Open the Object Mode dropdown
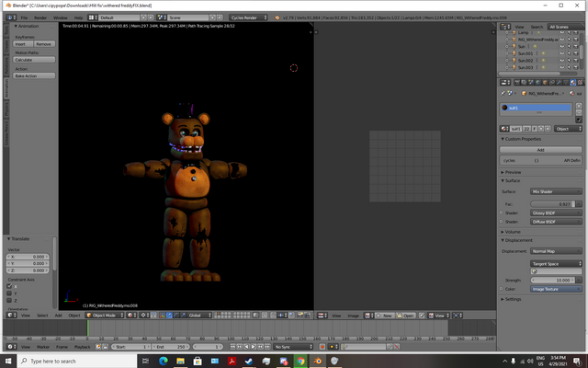The height and width of the screenshot is (368, 588). [104, 315]
